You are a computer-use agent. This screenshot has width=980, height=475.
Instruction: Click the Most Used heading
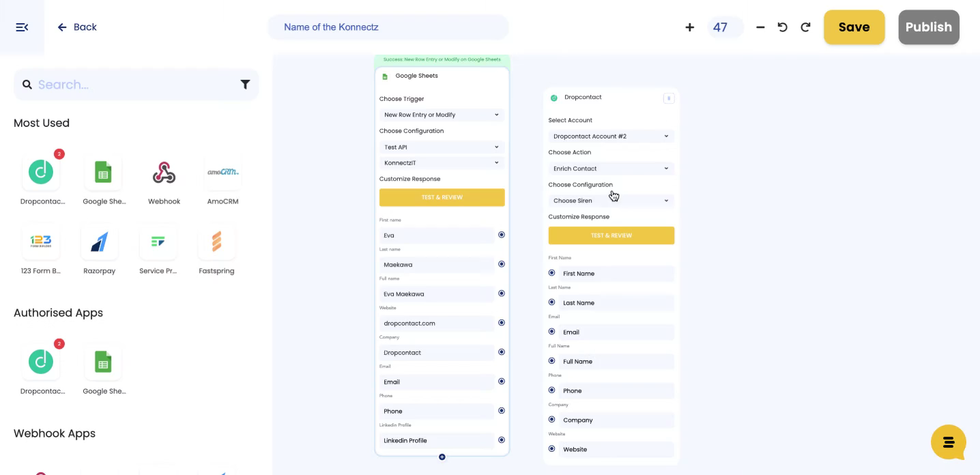pos(42,124)
